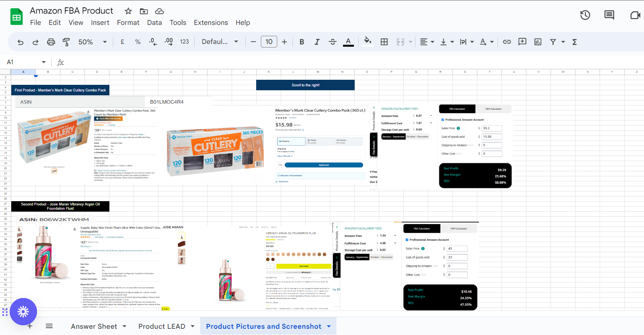Show all sheets list icon
This screenshot has height=335, width=644.
tap(49, 326)
